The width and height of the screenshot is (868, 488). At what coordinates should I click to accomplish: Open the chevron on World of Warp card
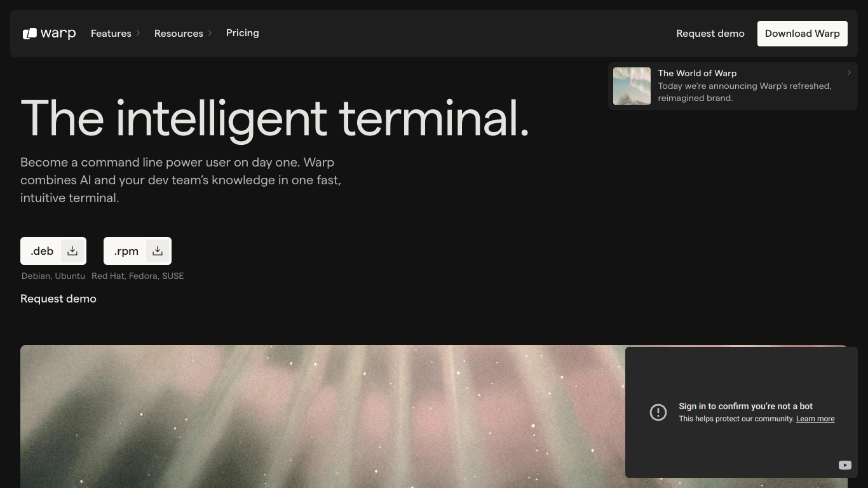point(849,72)
